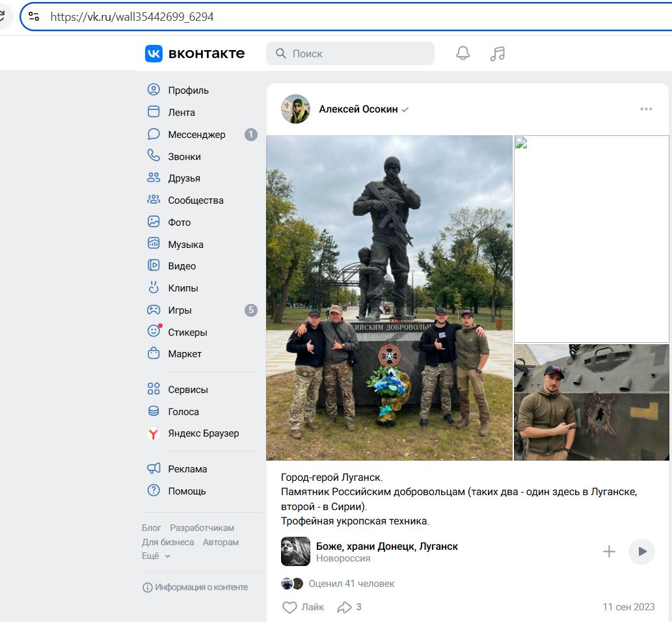Click the Разработчикам footer link
The width and height of the screenshot is (672, 622).
tap(202, 528)
